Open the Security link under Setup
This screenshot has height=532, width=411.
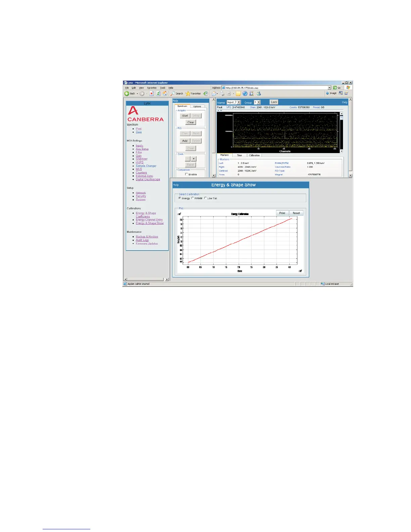(141, 196)
